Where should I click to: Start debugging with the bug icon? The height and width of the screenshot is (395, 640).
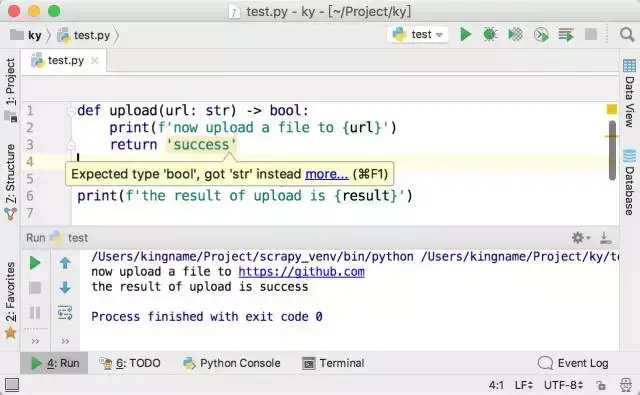pyautogui.click(x=490, y=34)
